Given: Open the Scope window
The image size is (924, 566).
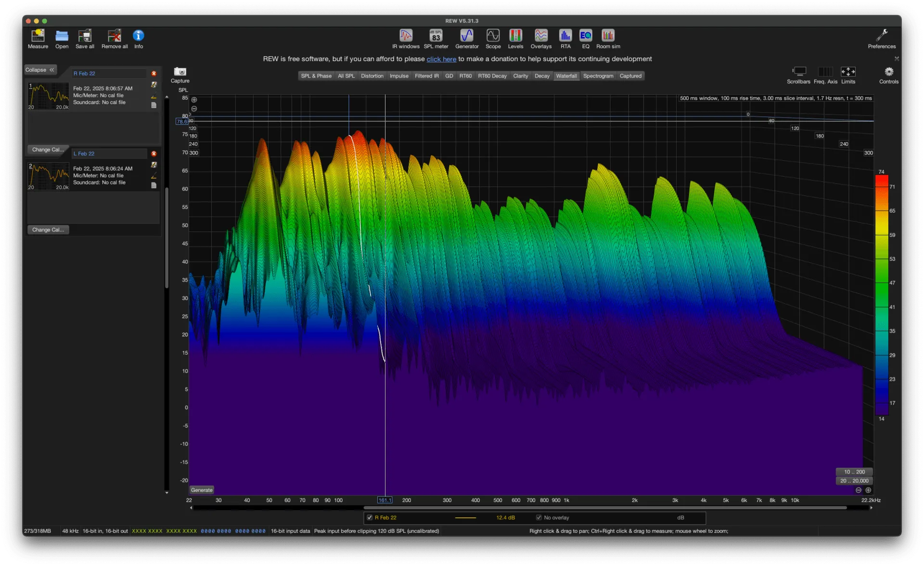Looking at the screenshot, I should tap(493, 36).
